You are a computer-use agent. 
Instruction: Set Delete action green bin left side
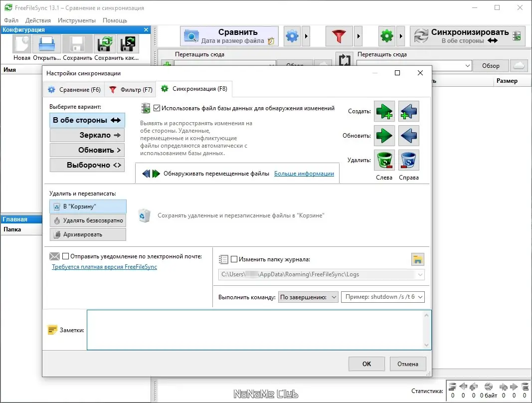coord(384,160)
